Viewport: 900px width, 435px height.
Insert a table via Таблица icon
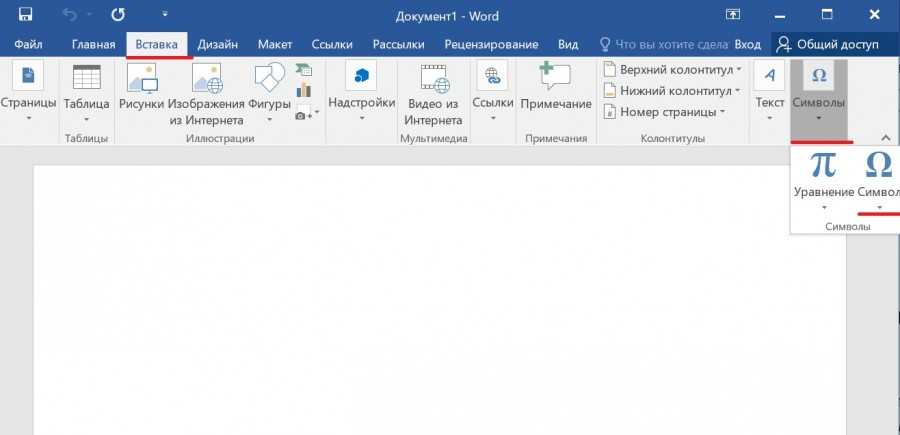(87, 80)
